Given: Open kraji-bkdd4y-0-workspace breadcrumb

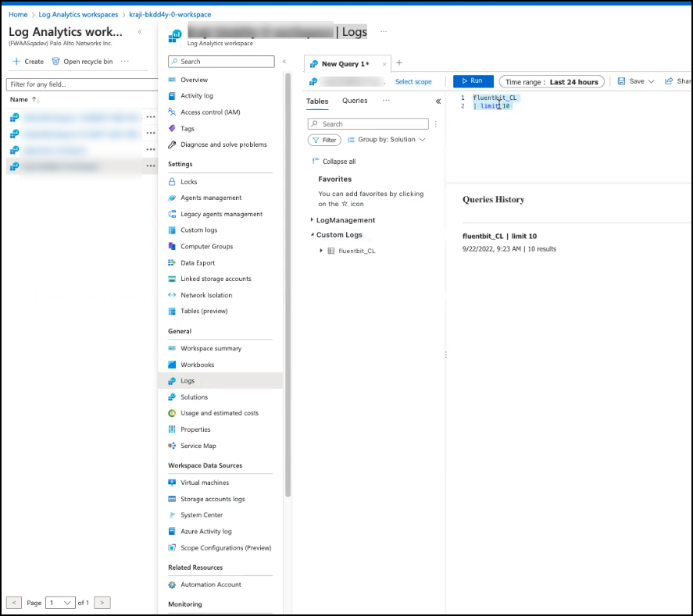Looking at the screenshot, I should click(x=170, y=15).
